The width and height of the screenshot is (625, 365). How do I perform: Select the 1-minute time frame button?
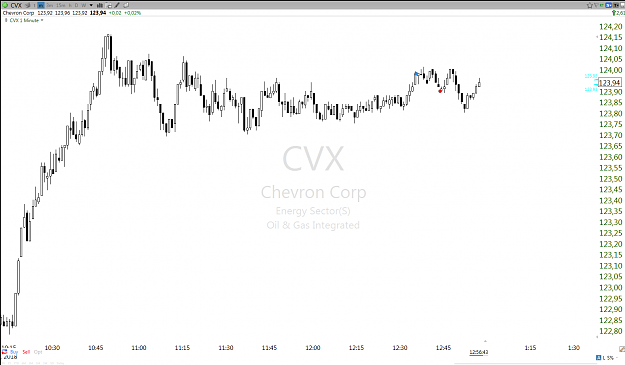pos(41,5)
